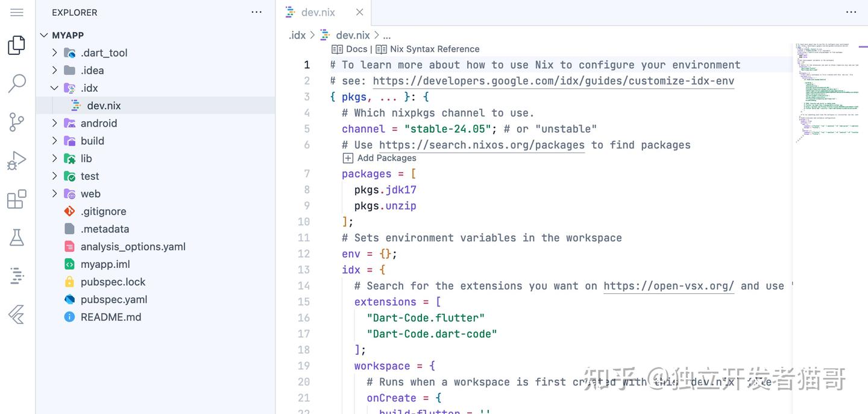Click the pkgs.unzip package line

pyautogui.click(x=385, y=206)
